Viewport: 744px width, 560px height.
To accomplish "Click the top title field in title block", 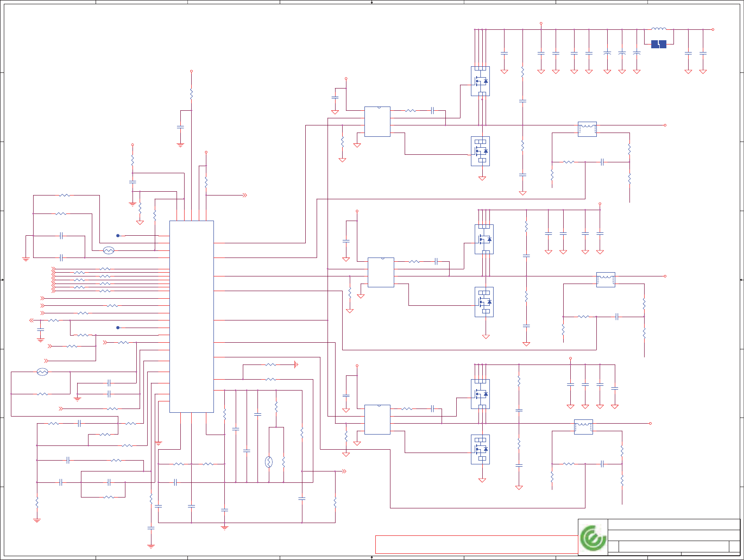I will pyautogui.click(x=673, y=524).
